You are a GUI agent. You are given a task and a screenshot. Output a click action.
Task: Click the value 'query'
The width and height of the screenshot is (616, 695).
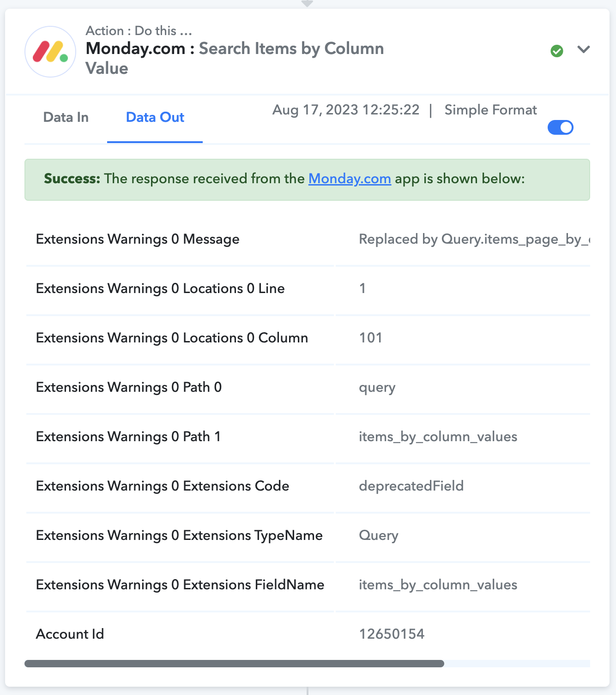click(377, 388)
